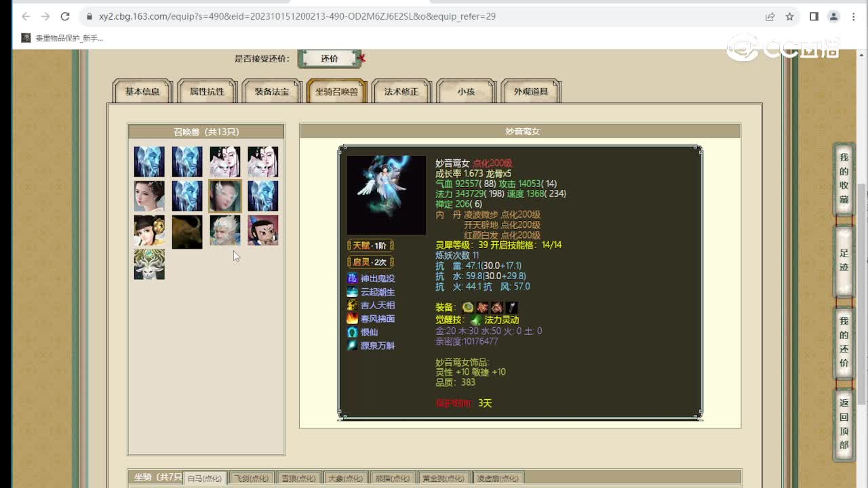
Task: Click the 妙音鸾女 pet portrait image
Action: click(387, 195)
